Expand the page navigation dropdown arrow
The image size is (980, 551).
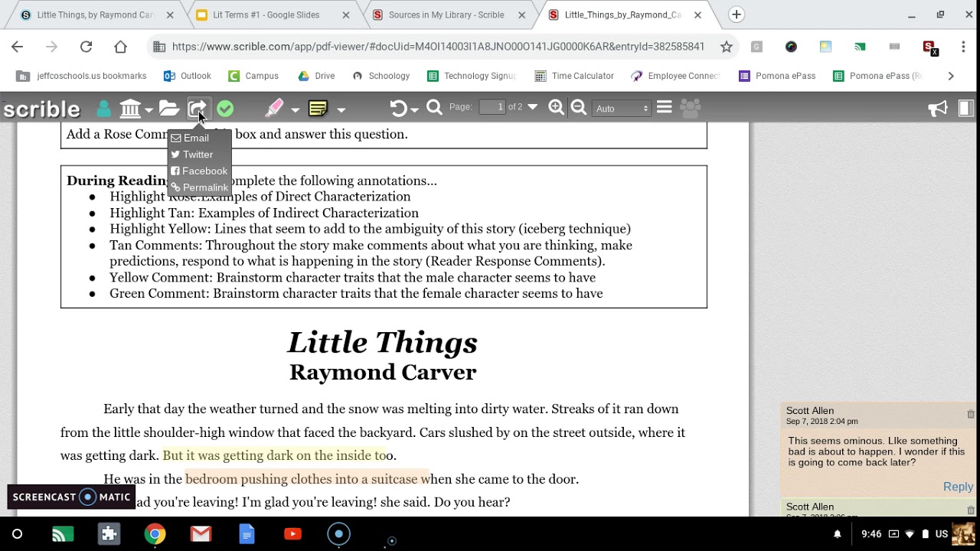tap(532, 107)
